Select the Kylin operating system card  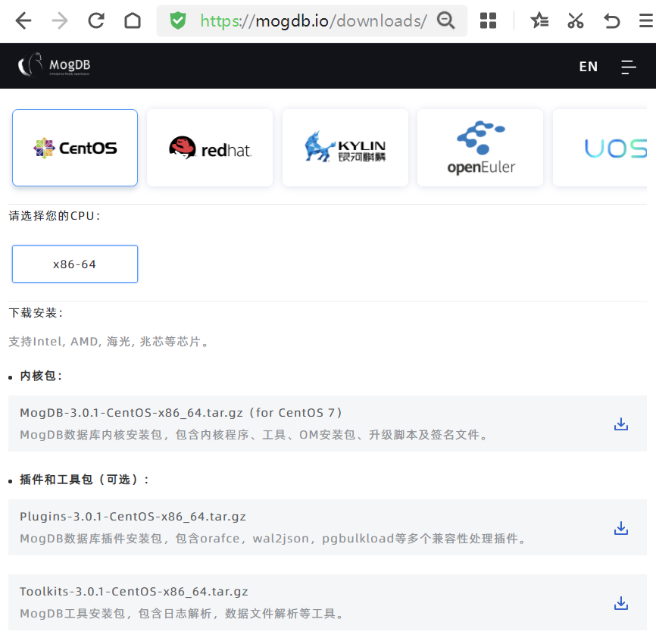pyautogui.click(x=345, y=148)
